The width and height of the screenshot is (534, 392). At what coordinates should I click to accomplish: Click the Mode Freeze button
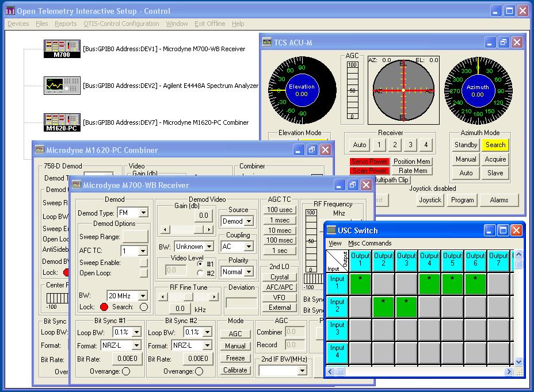point(235,358)
